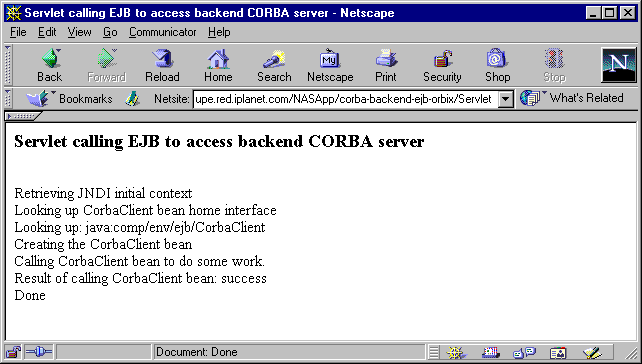Open Composer from the component bar
This screenshot has width=642, height=364.
[x=592, y=352]
